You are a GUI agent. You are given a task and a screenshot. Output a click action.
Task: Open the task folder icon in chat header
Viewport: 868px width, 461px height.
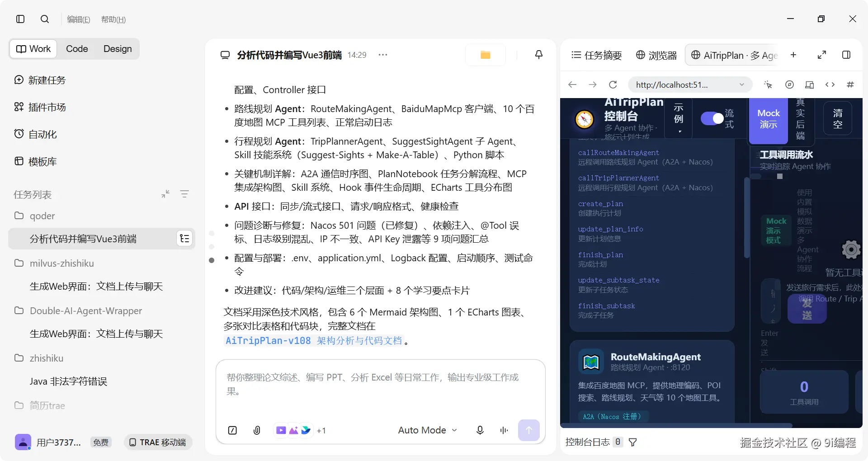pos(486,55)
